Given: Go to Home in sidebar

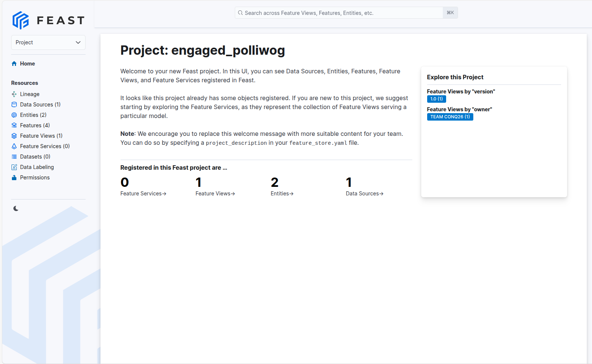Looking at the screenshot, I should (x=27, y=64).
